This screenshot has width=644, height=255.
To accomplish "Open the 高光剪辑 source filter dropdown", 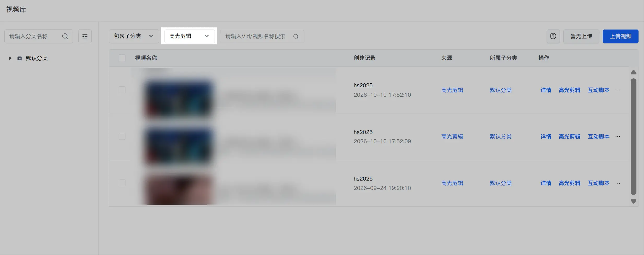I will (190, 36).
